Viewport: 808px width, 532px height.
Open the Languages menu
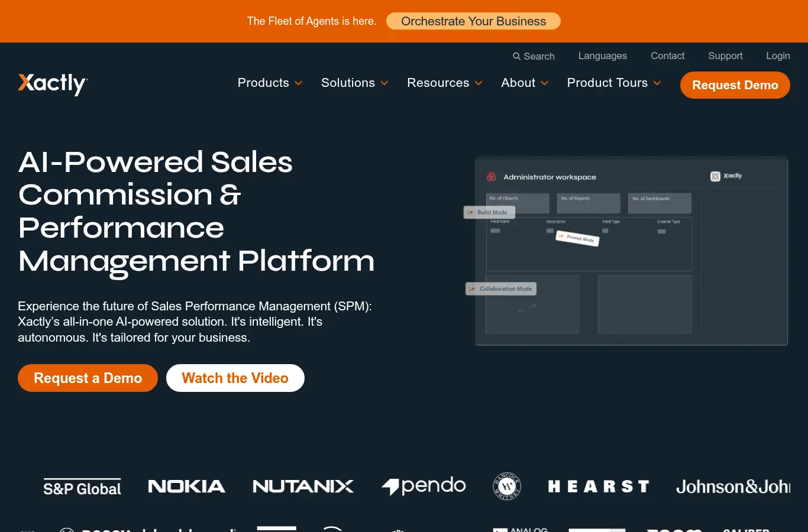(603, 56)
